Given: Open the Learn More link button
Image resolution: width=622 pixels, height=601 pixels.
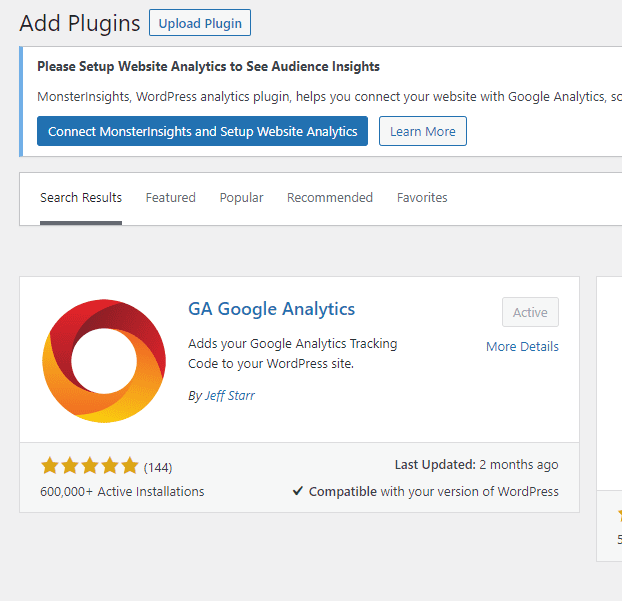Looking at the screenshot, I should pyautogui.click(x=422, y=131).
